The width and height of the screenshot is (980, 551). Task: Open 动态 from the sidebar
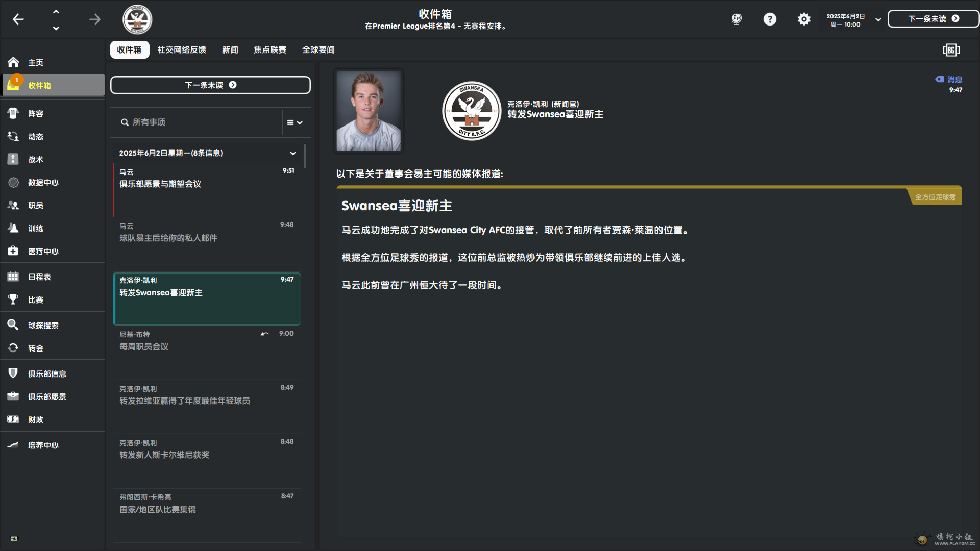click(x=53, y=136)
